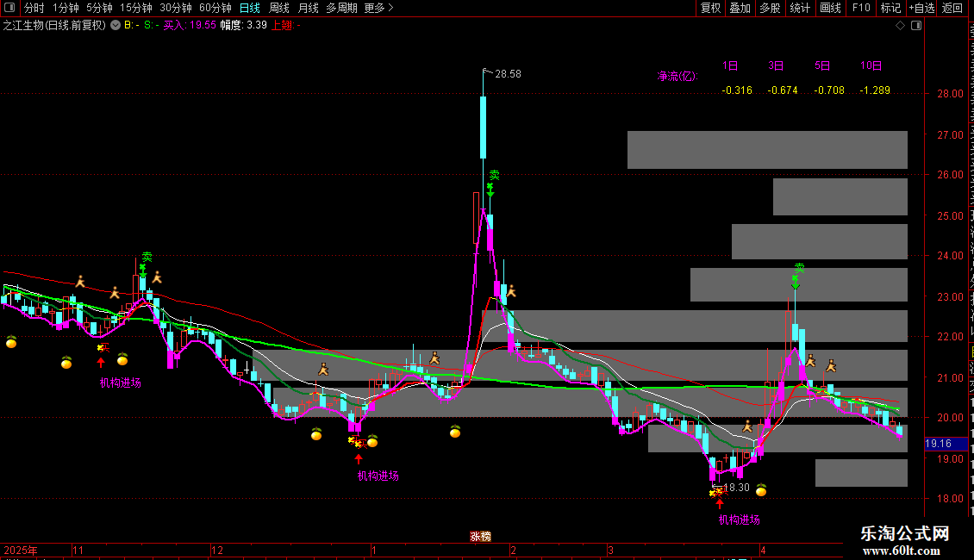Open the 复权 adjustment menu

[x=710, y=8]
